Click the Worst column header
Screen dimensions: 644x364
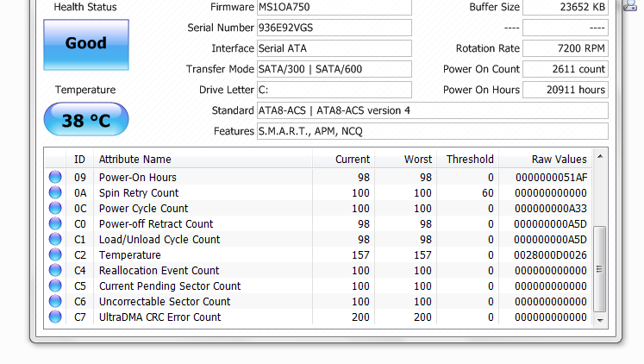pyautogui.click(x=405, y=159)
